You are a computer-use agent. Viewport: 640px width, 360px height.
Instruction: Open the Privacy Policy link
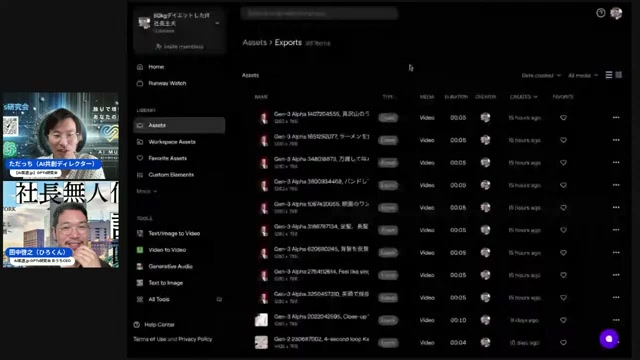pyautogui.click(x=195, y=339)
